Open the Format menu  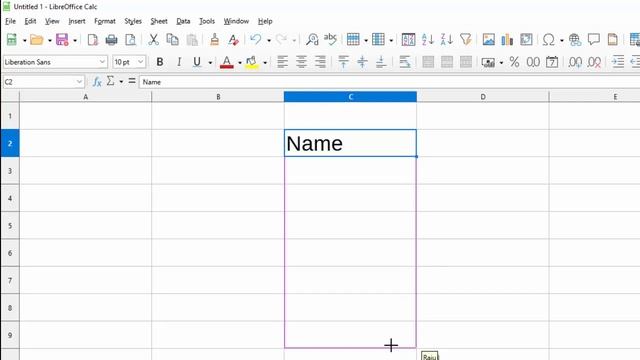pos(105,21)
